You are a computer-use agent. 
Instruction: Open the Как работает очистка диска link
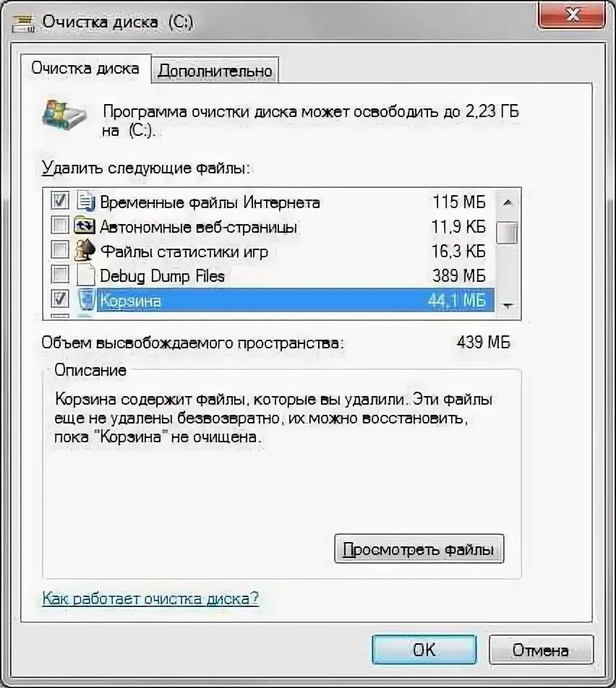click(150, 599)
